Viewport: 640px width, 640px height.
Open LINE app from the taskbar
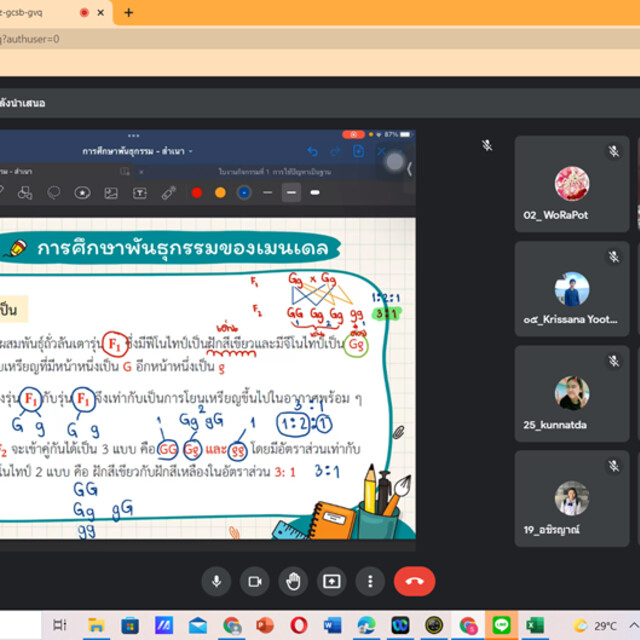502,625
